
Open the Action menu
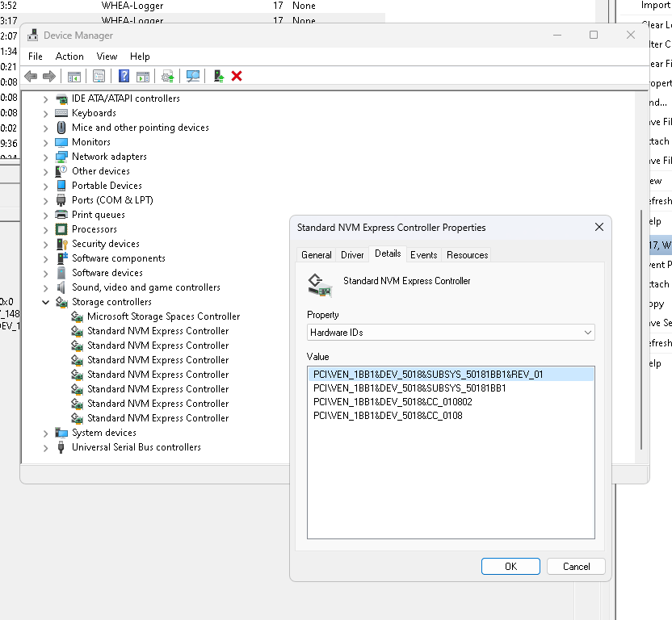pos(69,57)
